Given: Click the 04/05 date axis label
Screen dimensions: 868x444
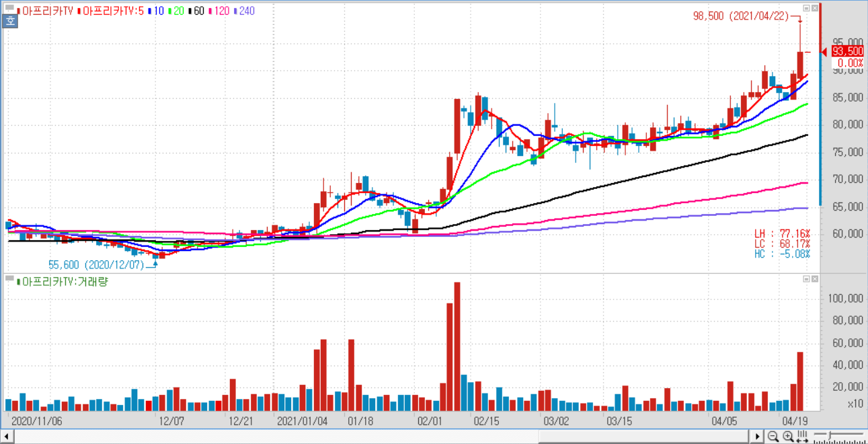Looking at the screenshot, I should click(724, 420).
